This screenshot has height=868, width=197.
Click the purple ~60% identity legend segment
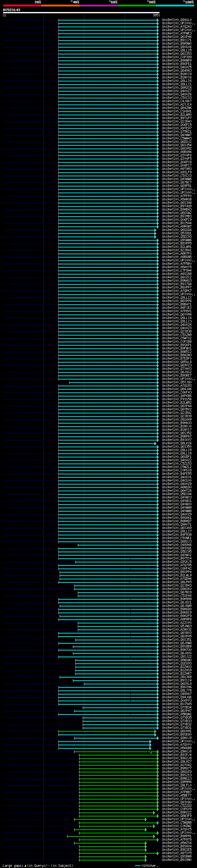(99, 6)
